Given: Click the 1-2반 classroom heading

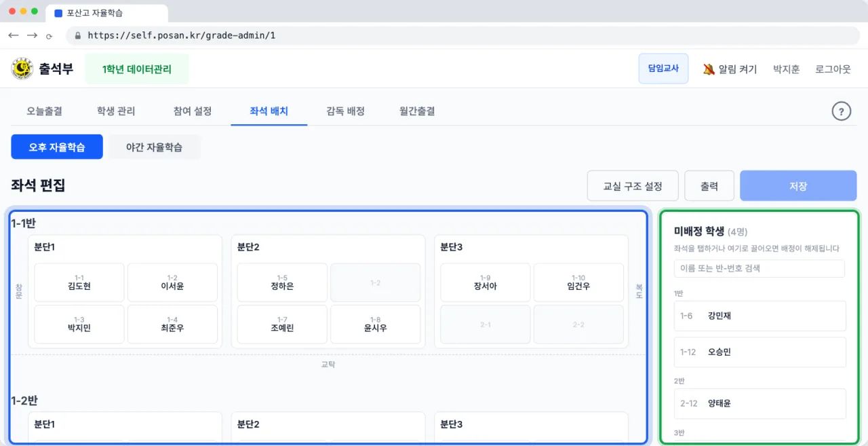Looking at the screenshot, I should coord(24,401).
